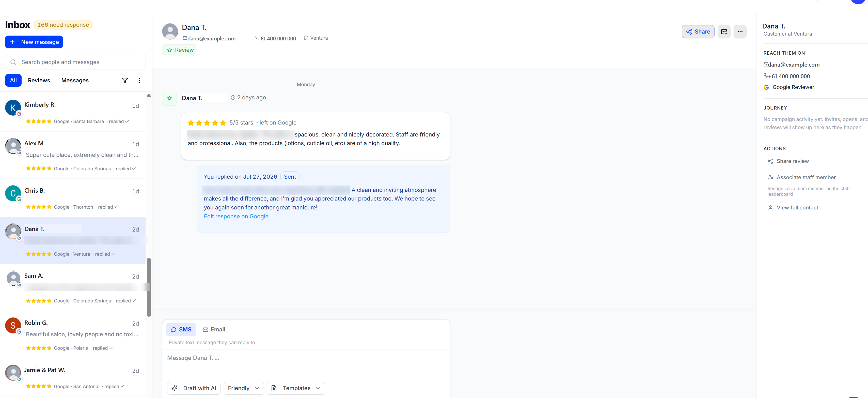Click View full contact action
This screenshot has height=398, width=868.
click(x=793, y=208)
